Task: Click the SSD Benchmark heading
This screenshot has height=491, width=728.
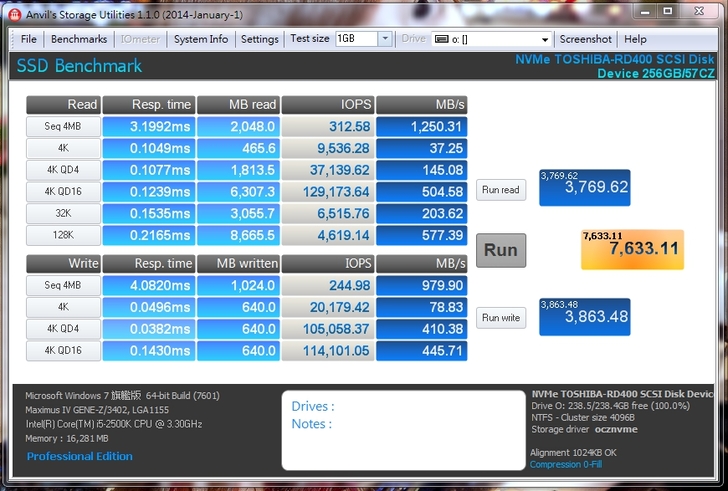Action: tap(79, 66)
